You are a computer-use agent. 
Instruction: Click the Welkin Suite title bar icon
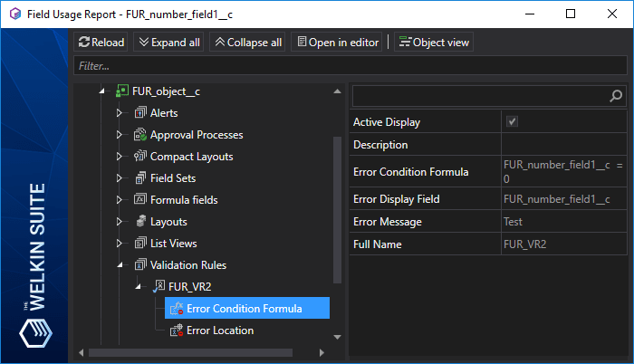point(15,14)
